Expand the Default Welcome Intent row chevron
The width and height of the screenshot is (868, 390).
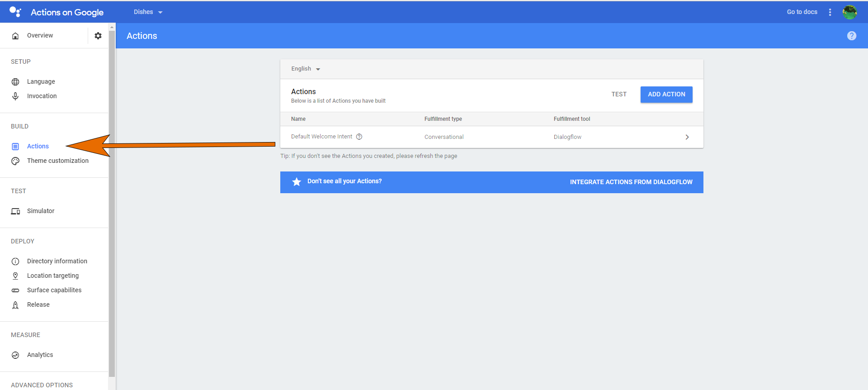click(687, 137)
